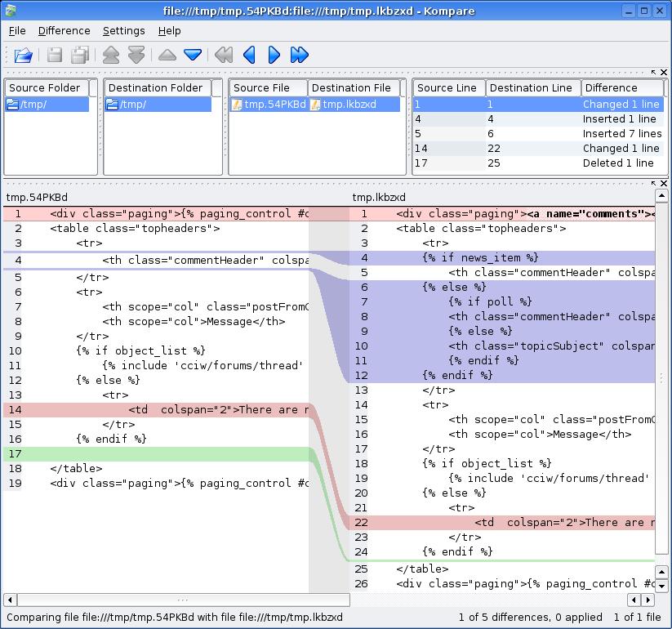Click the Destination Folder column header
672x629 pixels.
(x=158, y=88)
